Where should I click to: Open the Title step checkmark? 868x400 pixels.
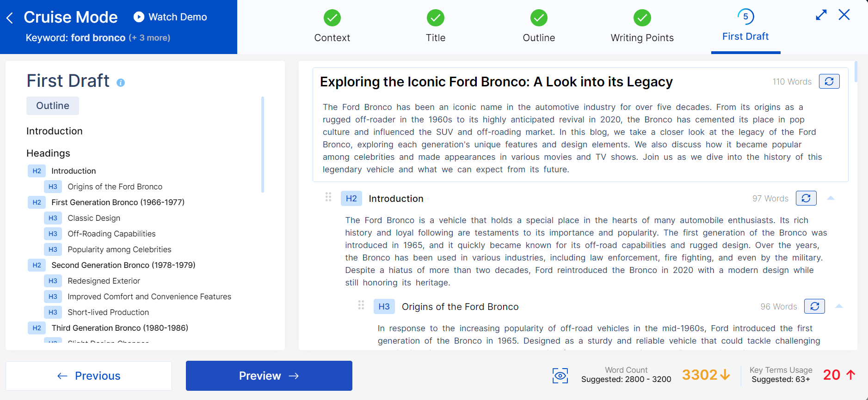coord(436,18)
